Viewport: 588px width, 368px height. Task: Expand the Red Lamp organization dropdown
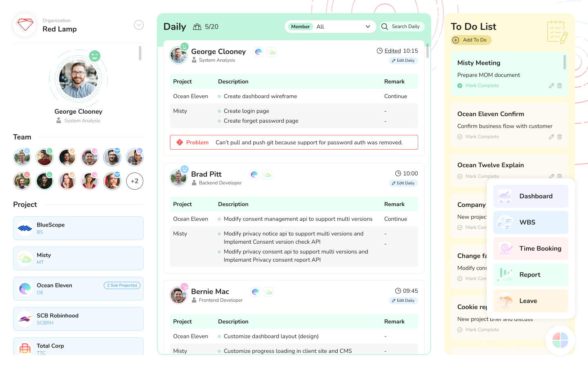pos(139,25)
